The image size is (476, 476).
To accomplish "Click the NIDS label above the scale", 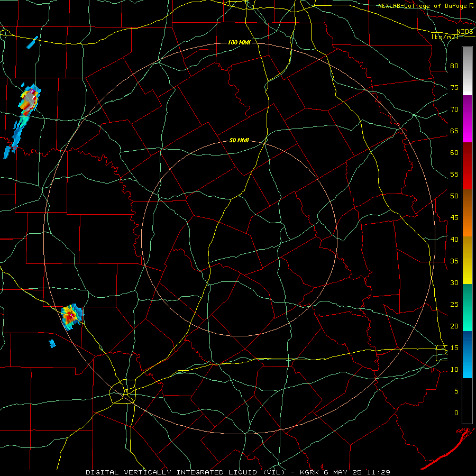I will point(465,31).
